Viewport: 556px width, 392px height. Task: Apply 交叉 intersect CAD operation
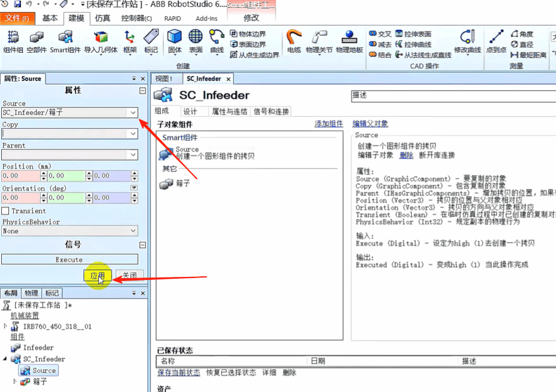pyautogui.click(x=380, y=34)
